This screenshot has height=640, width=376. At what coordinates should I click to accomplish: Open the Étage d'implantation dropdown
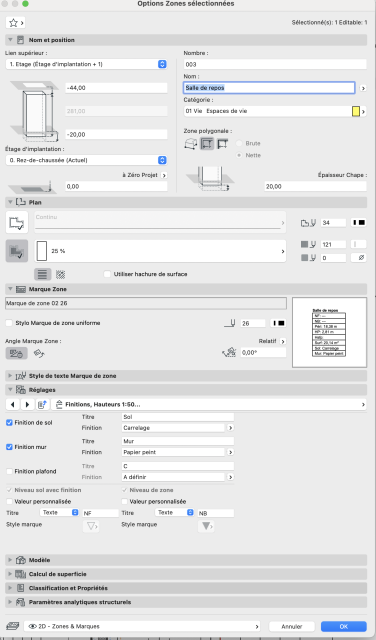click(x=86, y=160)
